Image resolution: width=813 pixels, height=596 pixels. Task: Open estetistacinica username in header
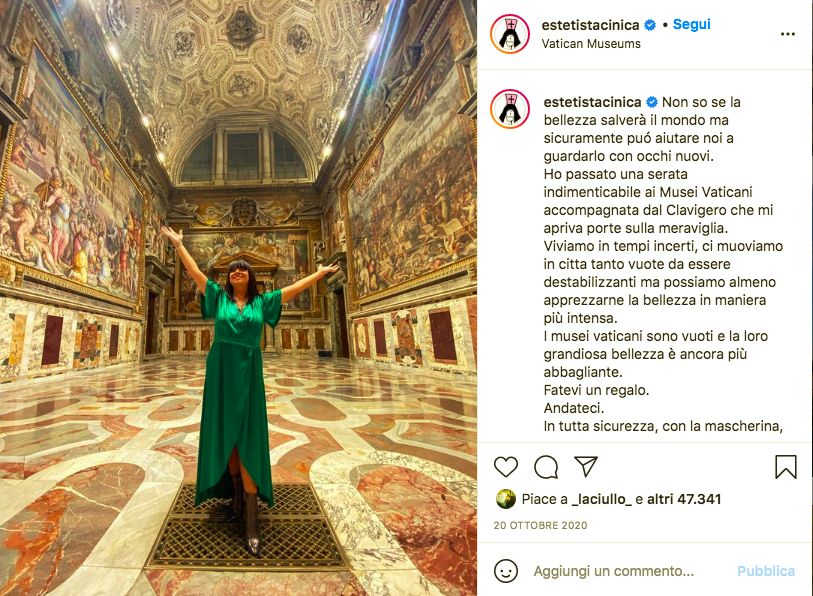click(590, 25)
